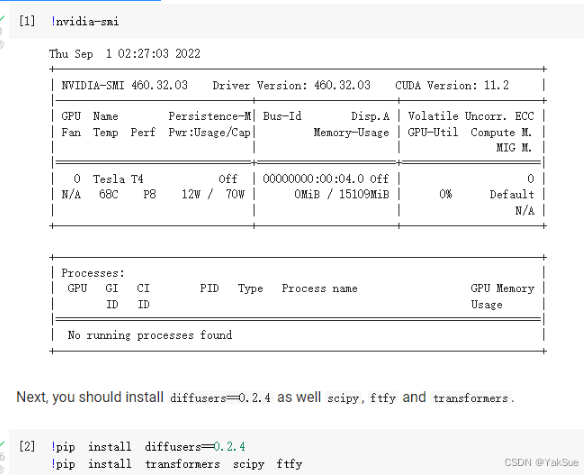Place cursor in the pip install transformers line
Screen dimensions: 584x476
pos(177,464)
